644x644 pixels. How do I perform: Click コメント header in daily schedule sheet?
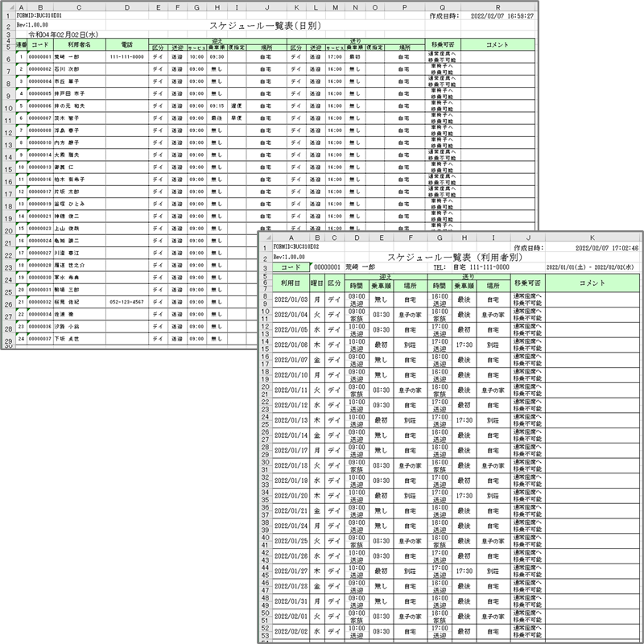click(497, 44)
